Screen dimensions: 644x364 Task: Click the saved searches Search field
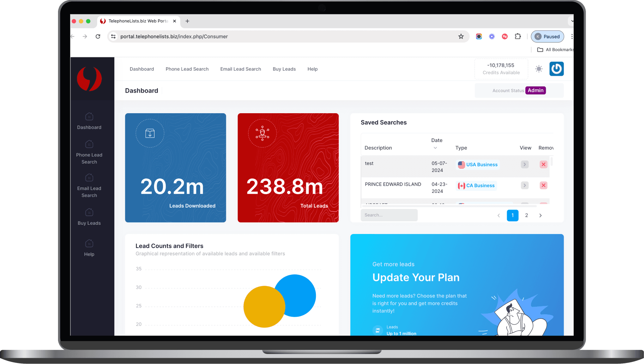click(x=389, y=215)
